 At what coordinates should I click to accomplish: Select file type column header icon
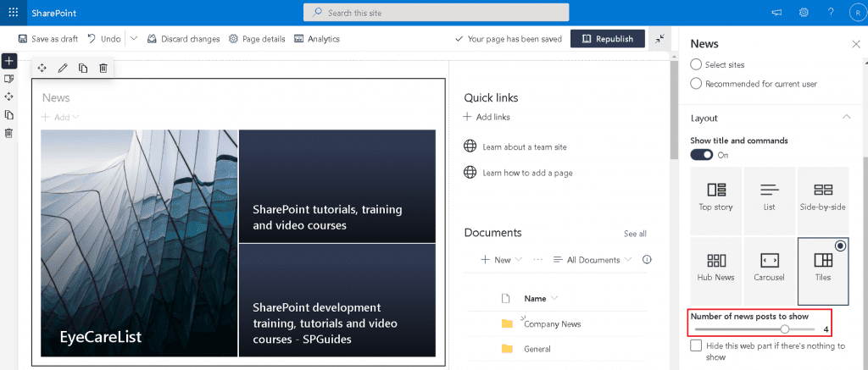pyautogui.click(x=505, y=299)
